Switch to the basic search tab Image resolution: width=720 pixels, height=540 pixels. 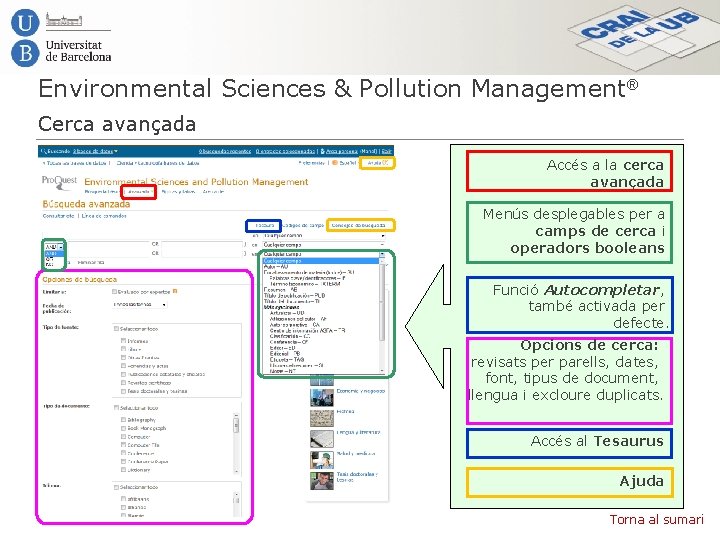[x=101, y=191]
